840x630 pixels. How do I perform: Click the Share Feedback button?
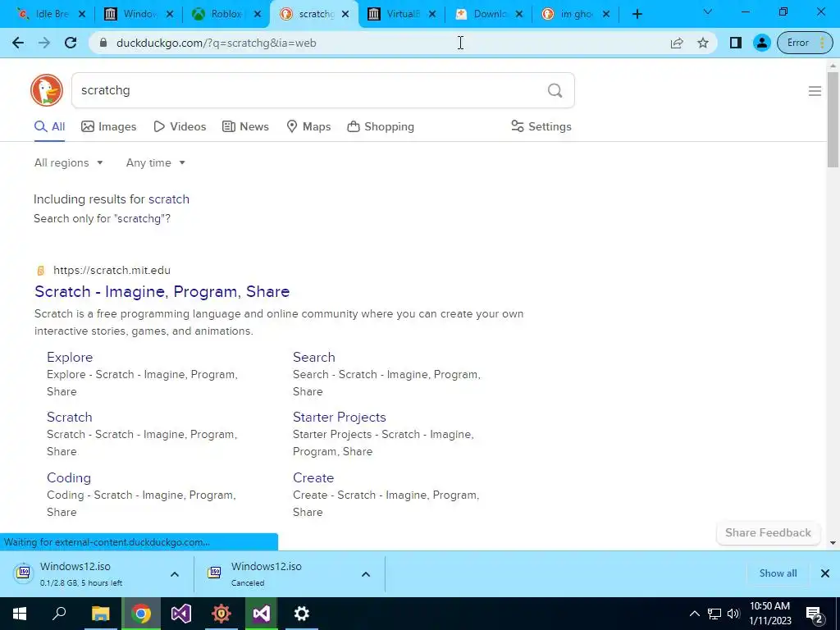pyautogui.click(x=768, y=532)
